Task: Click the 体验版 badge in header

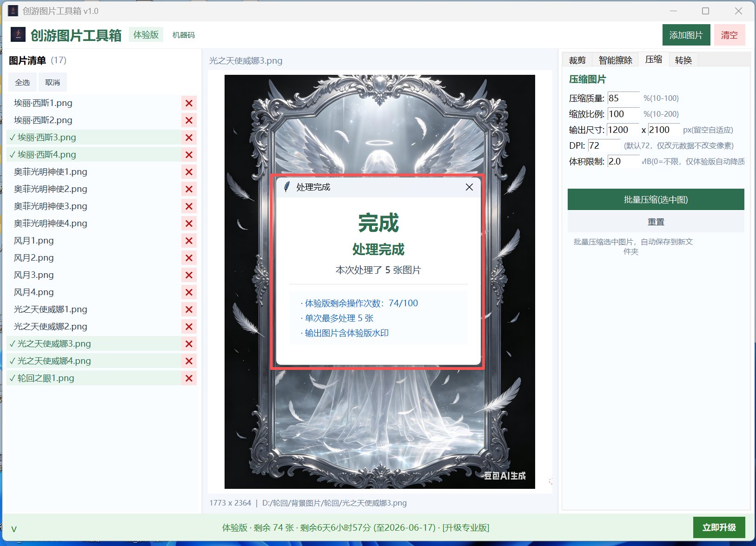Action: [146, 35]
